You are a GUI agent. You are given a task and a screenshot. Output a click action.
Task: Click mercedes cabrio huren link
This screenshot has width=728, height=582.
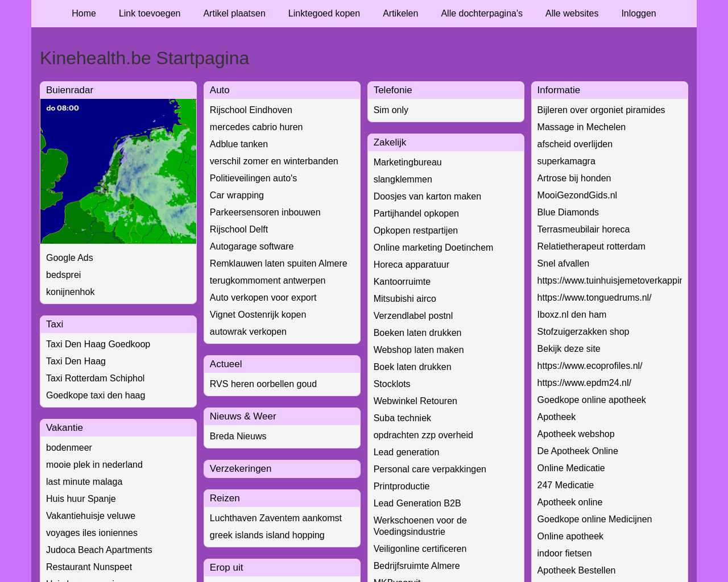[x=256, y=127]
